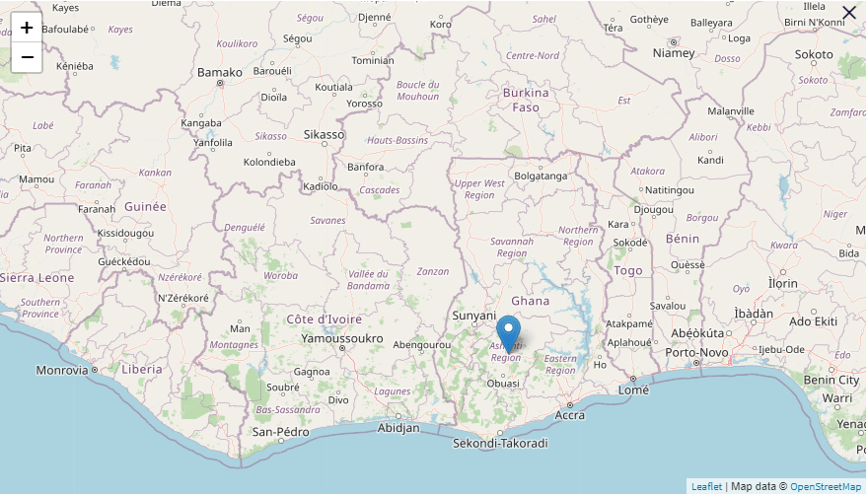
Task: Click the Abidjan city label
Action: (398, 428)
